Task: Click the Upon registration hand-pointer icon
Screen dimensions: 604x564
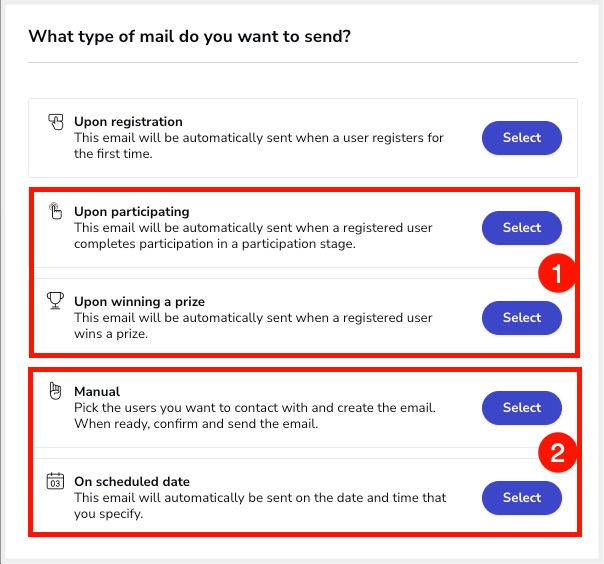Action: click(55, 122)
